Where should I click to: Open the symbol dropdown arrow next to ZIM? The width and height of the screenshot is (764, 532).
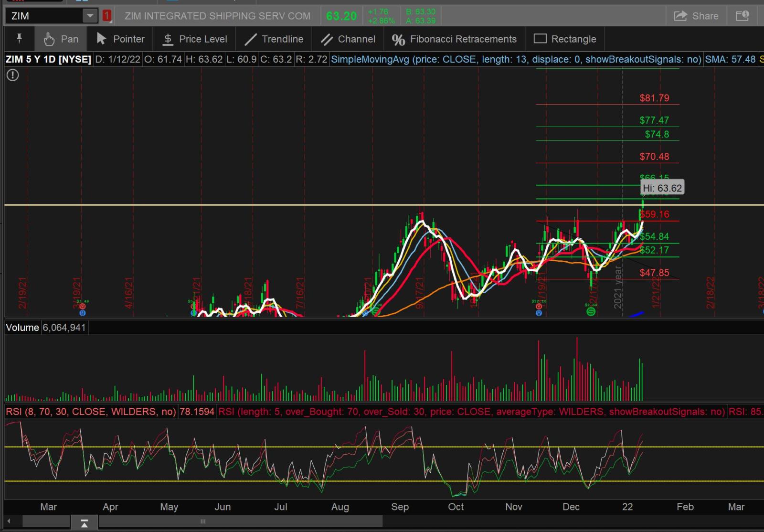[x=90, y=16]
